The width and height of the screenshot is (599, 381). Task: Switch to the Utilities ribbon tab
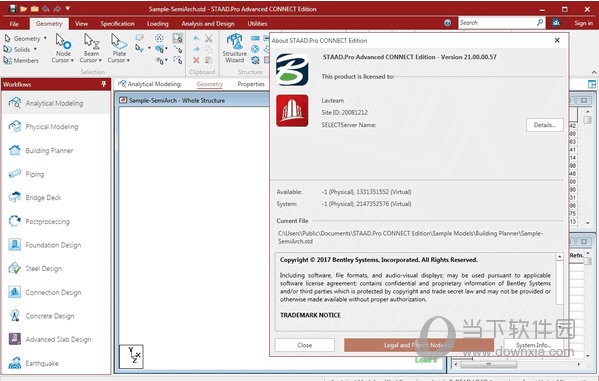pyautogui.click(x=257, y=24)
